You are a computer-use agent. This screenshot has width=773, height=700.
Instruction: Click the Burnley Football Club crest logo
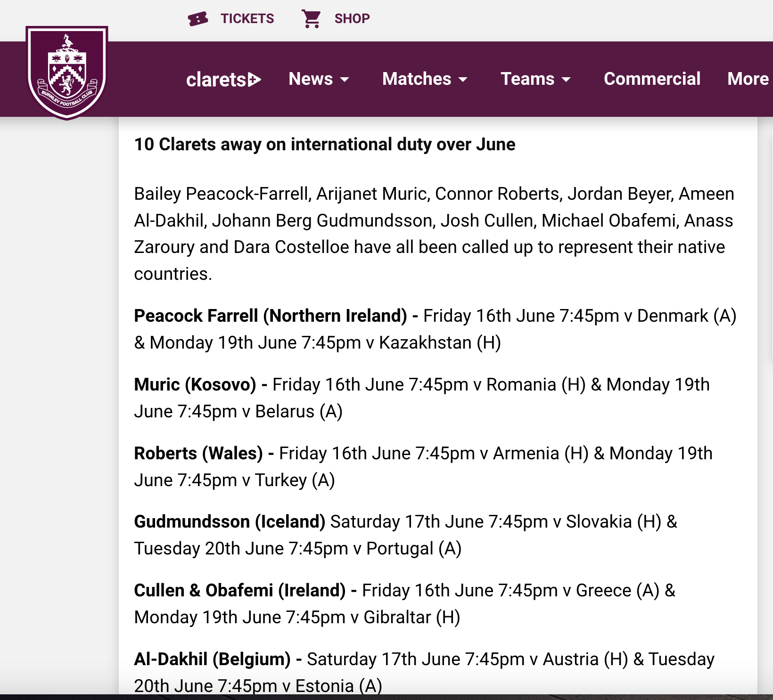click(67, 73)
